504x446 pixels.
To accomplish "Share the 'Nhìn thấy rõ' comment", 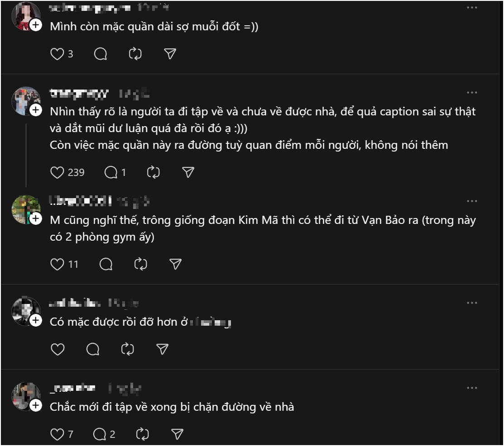I will (188, 172).
